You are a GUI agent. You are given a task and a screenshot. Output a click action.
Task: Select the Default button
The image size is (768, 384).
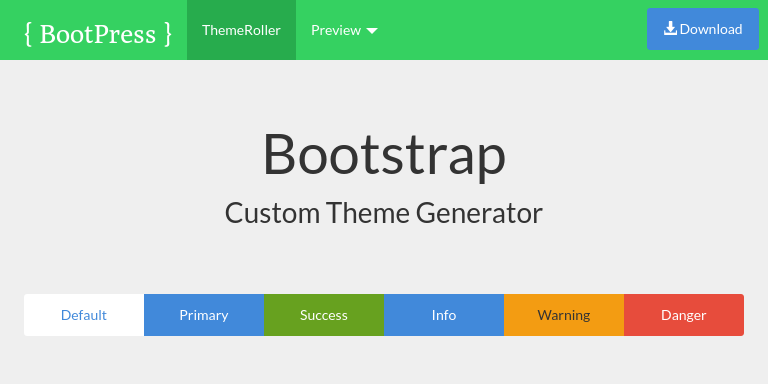84,315
